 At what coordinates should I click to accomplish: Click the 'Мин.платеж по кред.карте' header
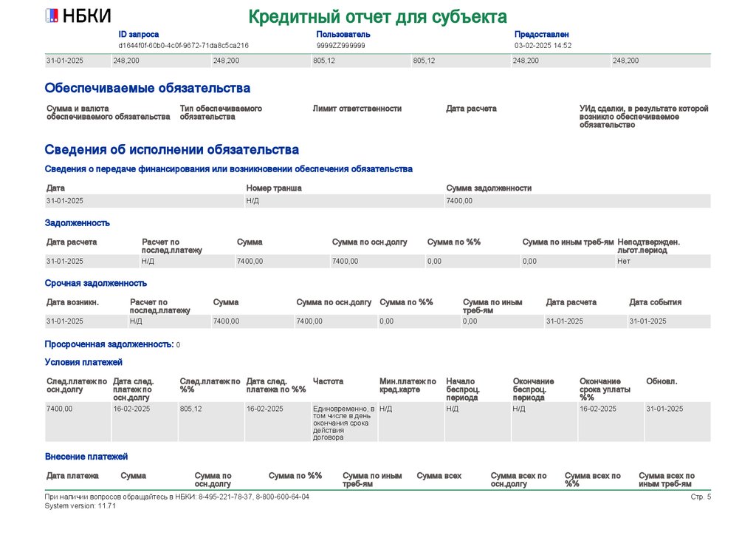pyautogui.click(x=408, y=386)
